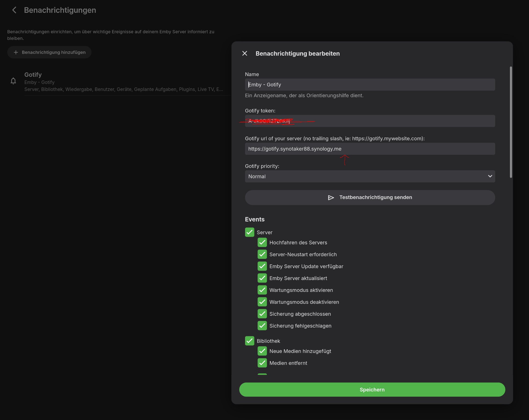Click the bell icon beside Gotify
The image size is (529, 420).
(x=13, y=81)
